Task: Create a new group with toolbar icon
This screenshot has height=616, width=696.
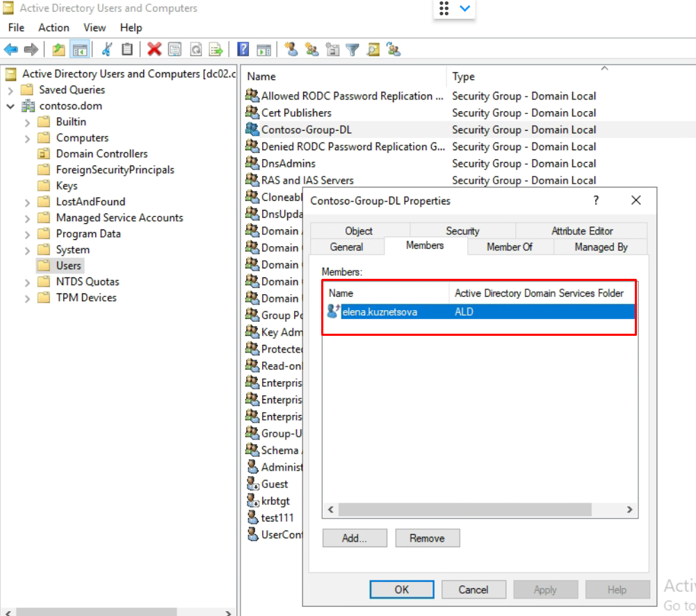Action: pos(311,49)
